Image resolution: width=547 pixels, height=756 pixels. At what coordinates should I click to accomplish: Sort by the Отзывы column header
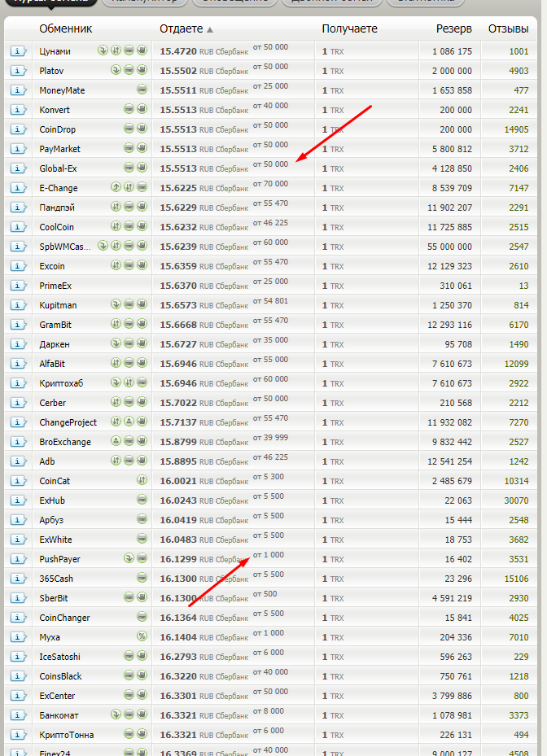509,29
